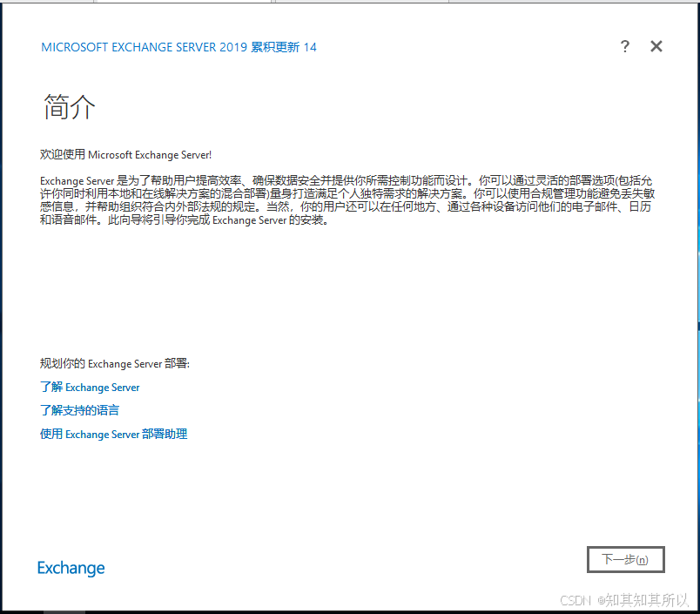
Task: Click the 下一步 (Next) button
Action: (625, 559)
